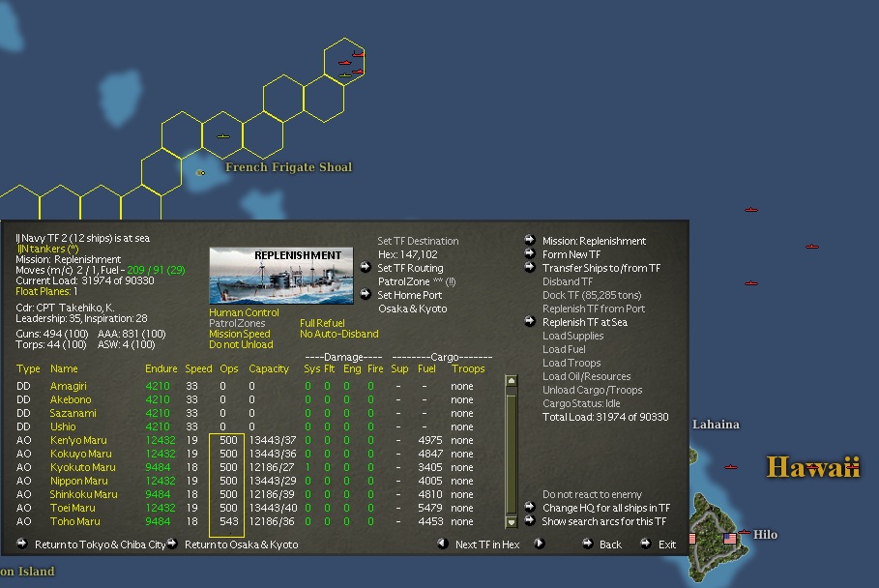This screenshot has width=879, height=588.
Task: Click the arrow icon beside Set Home Port
Action: point(365,294)
